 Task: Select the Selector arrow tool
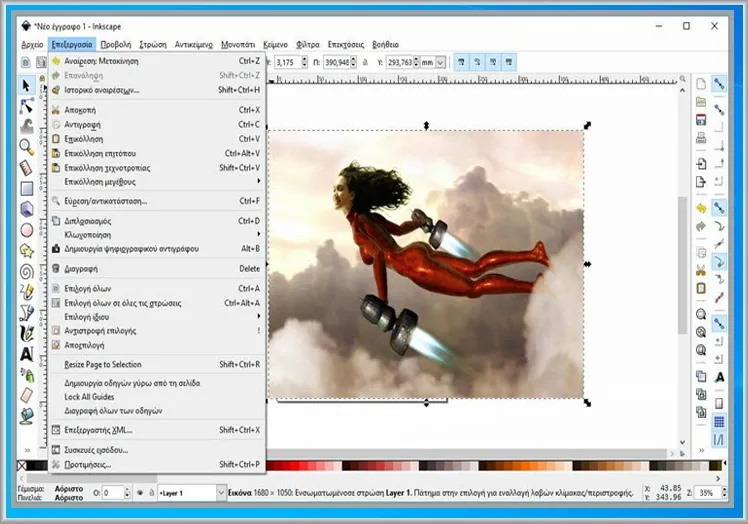[27, 85]
